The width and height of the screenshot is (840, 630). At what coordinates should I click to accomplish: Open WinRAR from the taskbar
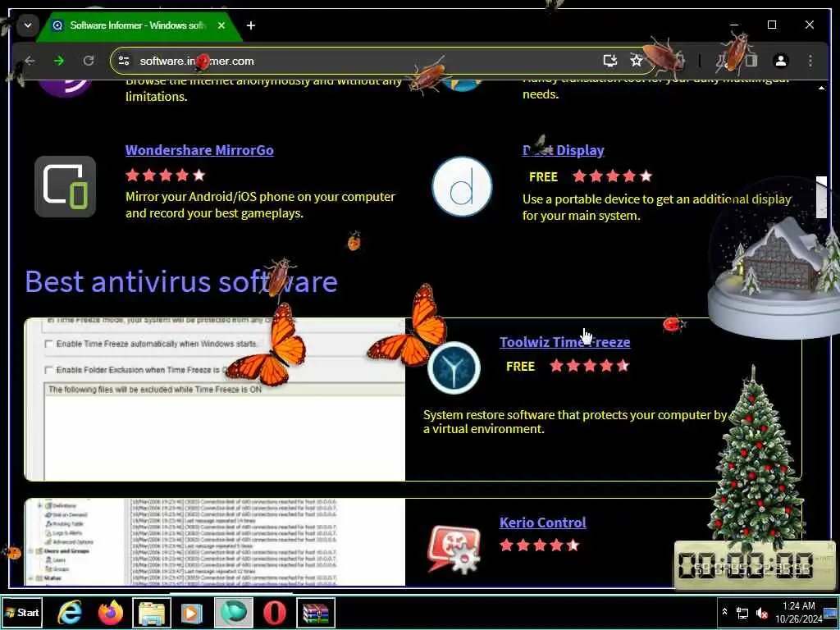(x=316, y=613)
